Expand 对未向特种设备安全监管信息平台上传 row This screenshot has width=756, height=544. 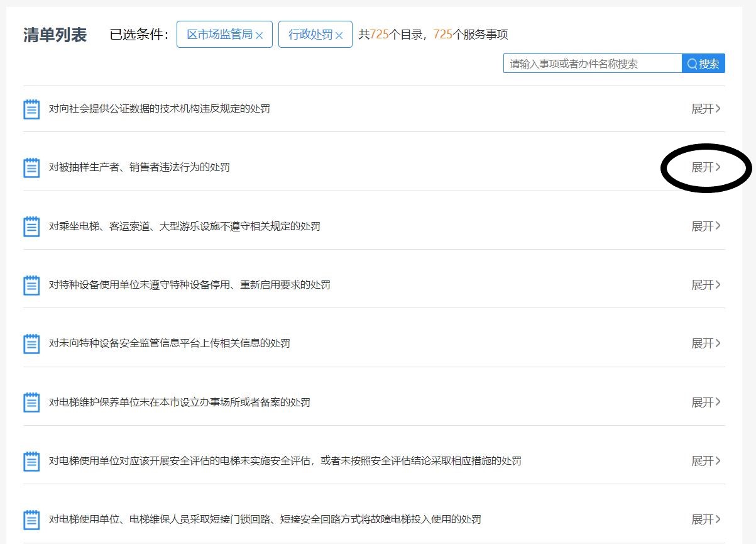(x=706, y=343)
